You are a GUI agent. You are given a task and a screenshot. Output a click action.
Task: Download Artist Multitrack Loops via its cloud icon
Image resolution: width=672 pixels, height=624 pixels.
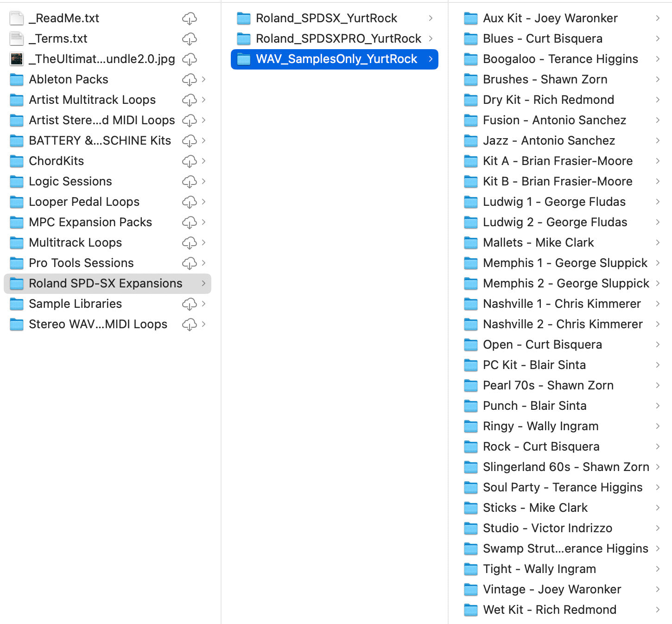pos(189,100)
